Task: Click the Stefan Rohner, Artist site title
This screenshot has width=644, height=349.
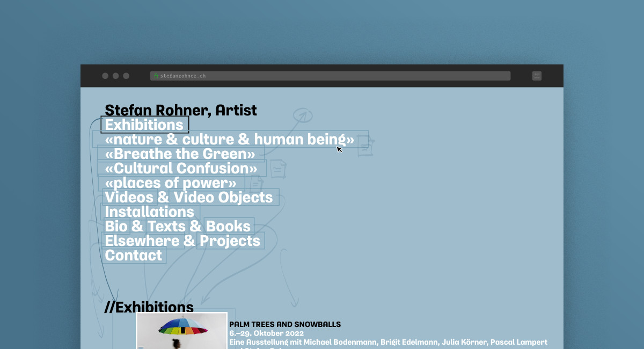Action: [181, 110]
